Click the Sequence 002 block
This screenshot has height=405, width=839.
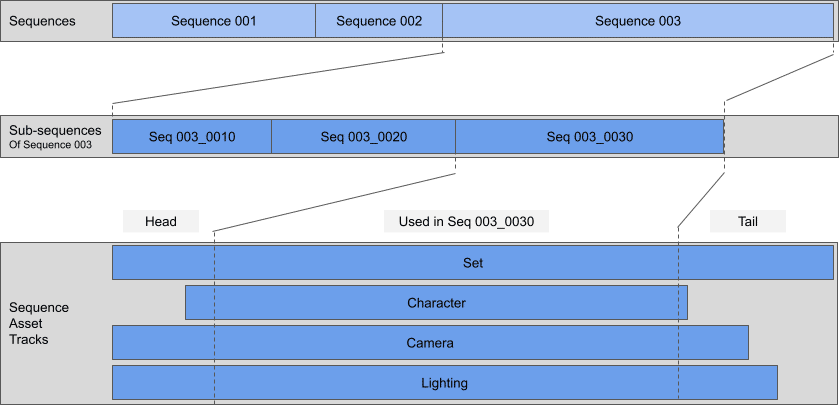pyautogui.click(x=379, y=21)
